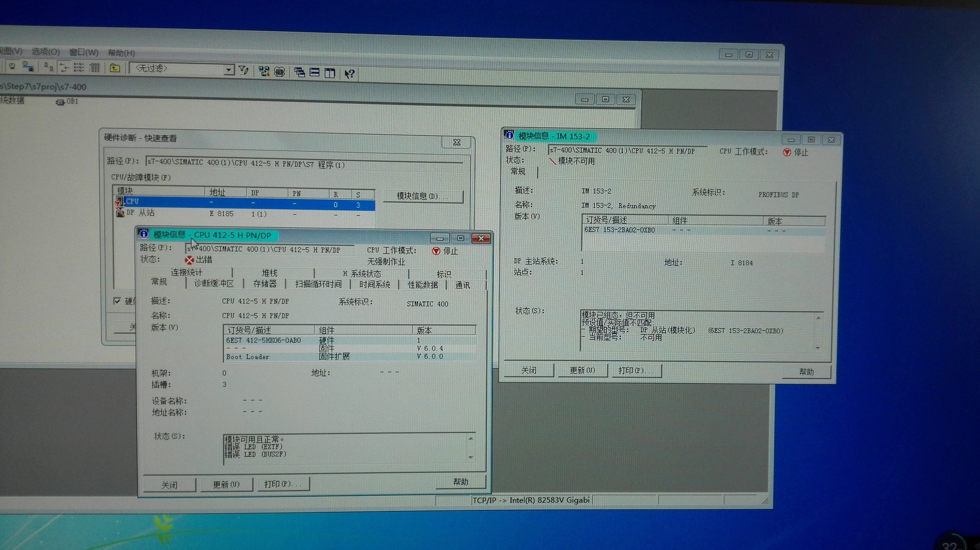Open the 存储器 tab

coord(265,284)
